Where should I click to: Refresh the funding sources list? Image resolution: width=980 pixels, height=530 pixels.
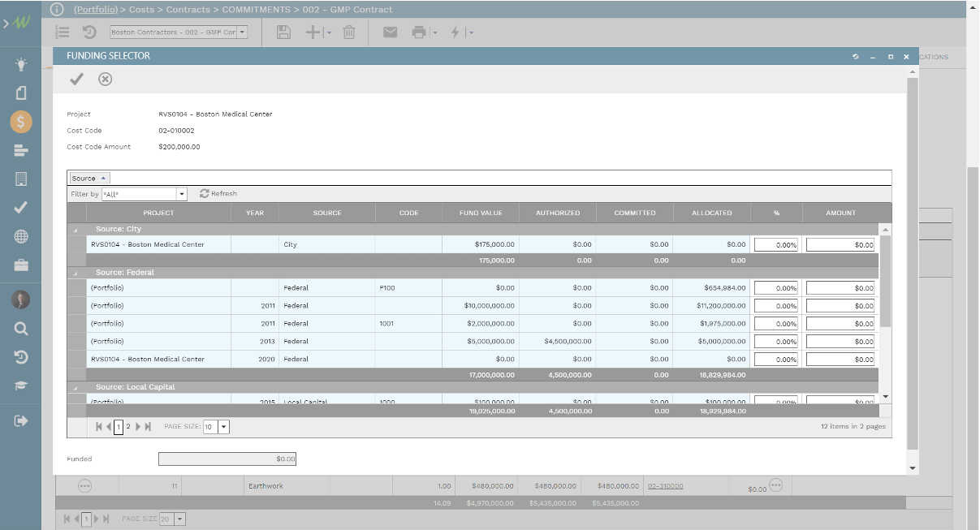point(221,192)
